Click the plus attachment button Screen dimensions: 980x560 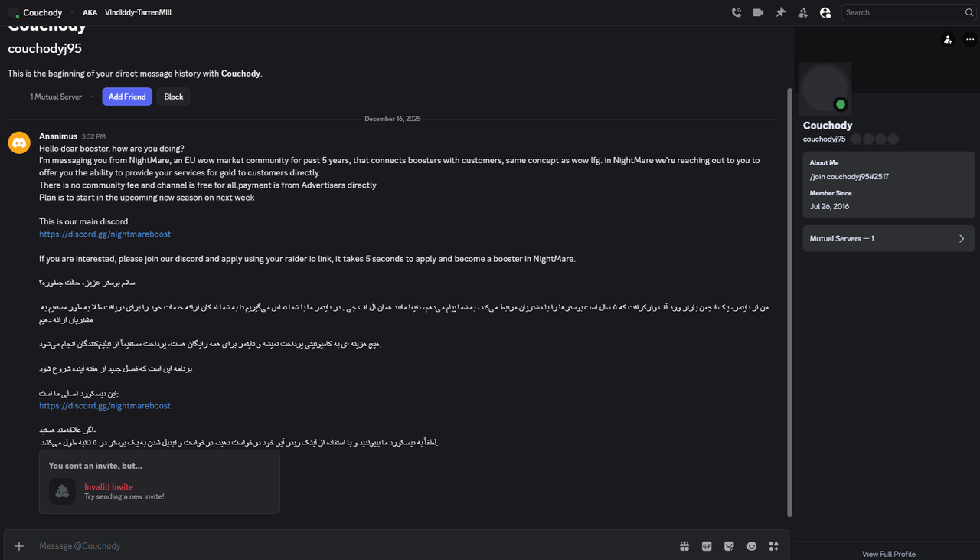tap(20, 546)
